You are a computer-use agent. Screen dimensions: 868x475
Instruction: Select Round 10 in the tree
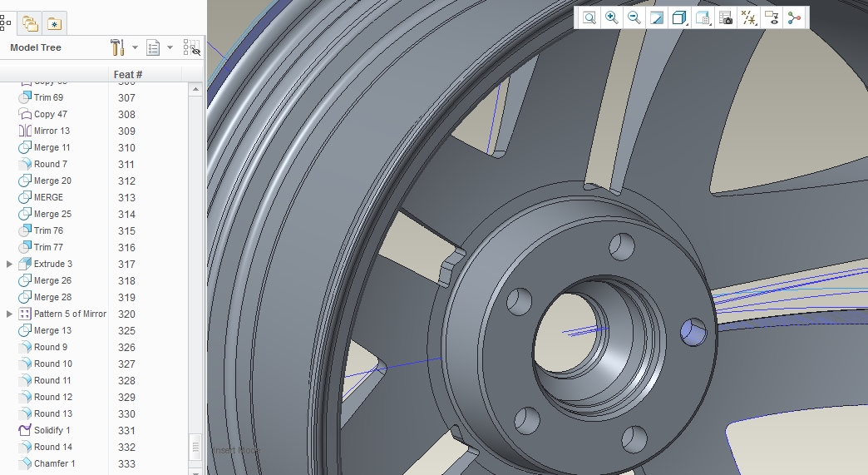(53, 364)
